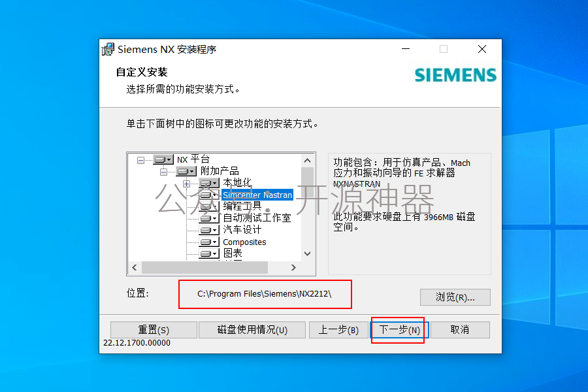588x392 pixels.
Task: Click the 下一步(N) button
Action: click(399, 330)
